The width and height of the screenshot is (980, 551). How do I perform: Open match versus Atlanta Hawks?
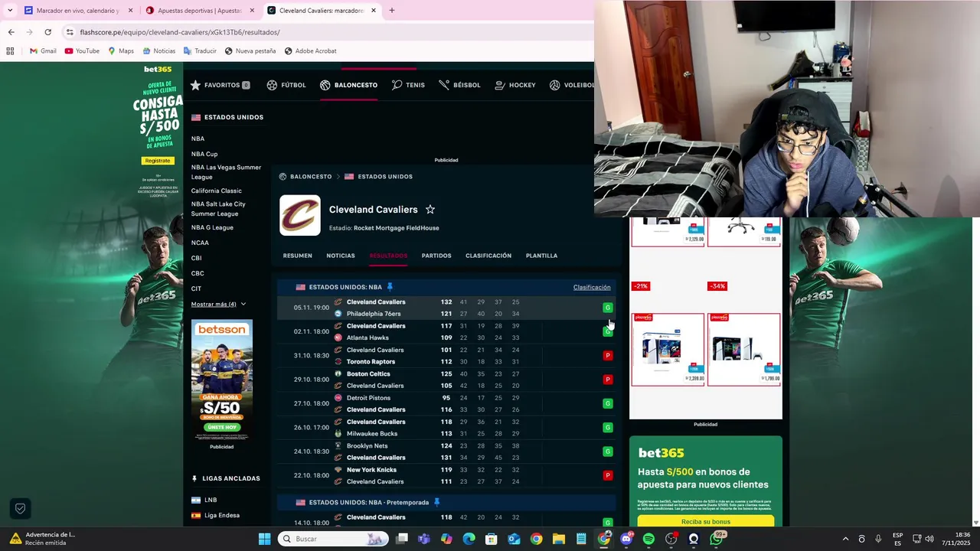[x=448, y=331]
